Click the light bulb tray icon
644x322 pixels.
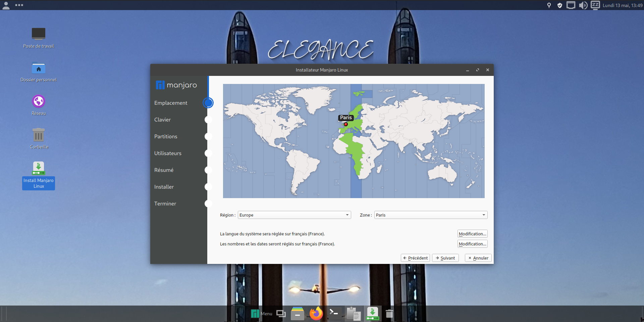point(549,5)
